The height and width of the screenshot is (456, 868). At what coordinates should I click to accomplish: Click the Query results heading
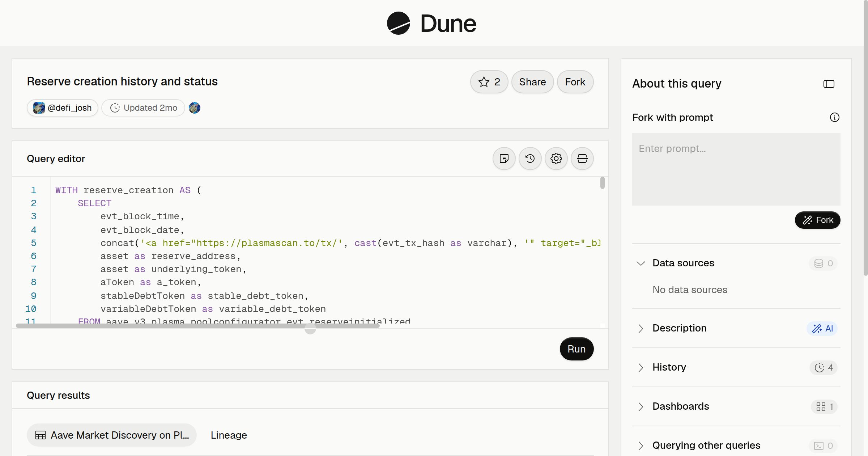[x=58, y=395]
